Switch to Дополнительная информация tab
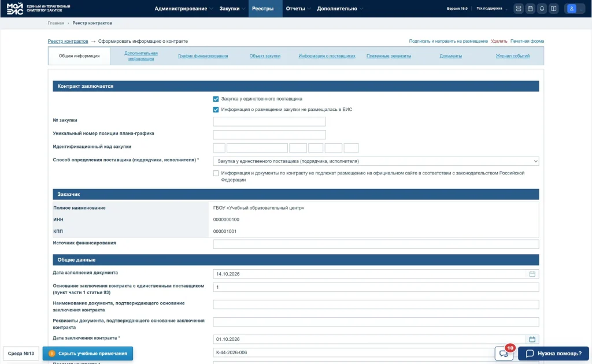The image size is (592, 364). (x=141, y=56)
